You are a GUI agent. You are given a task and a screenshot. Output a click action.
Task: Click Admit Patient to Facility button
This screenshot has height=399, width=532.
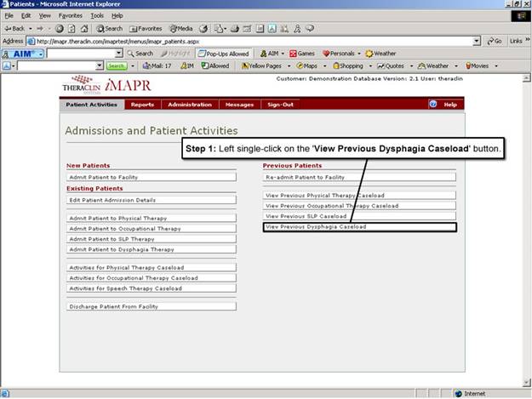point(152,177)
